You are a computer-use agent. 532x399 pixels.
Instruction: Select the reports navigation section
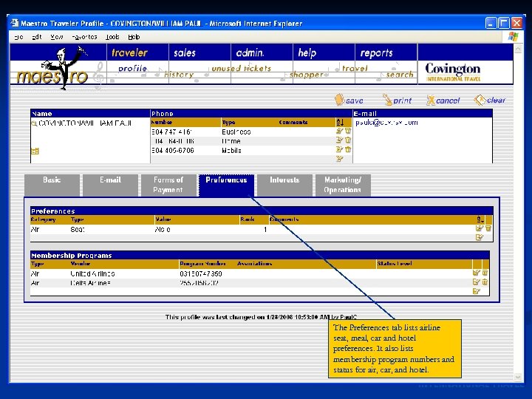pyautogui.click(x=376, y=52)
